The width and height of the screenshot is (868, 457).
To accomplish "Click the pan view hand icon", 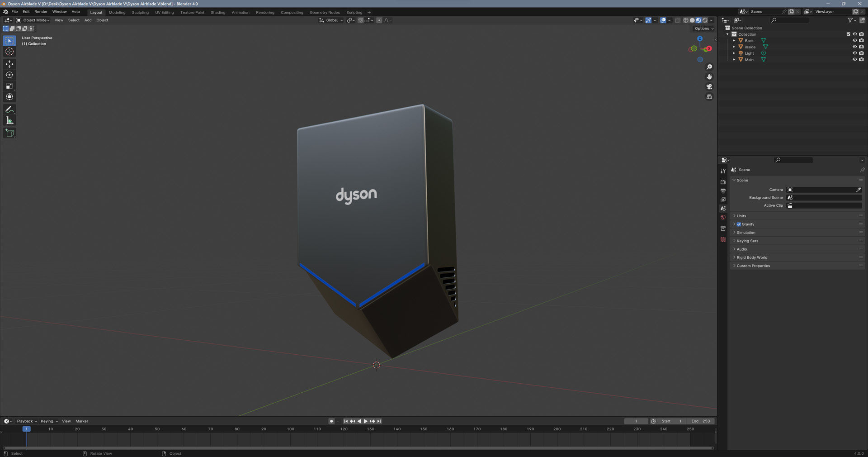I will (709, 77).
